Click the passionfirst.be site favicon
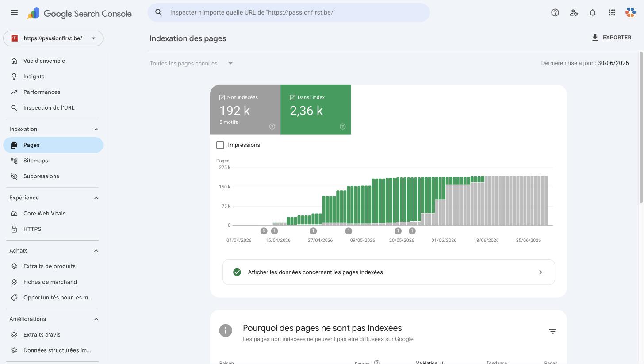Image resolution: width=644 pixels, height=364 pixels. 15,38
